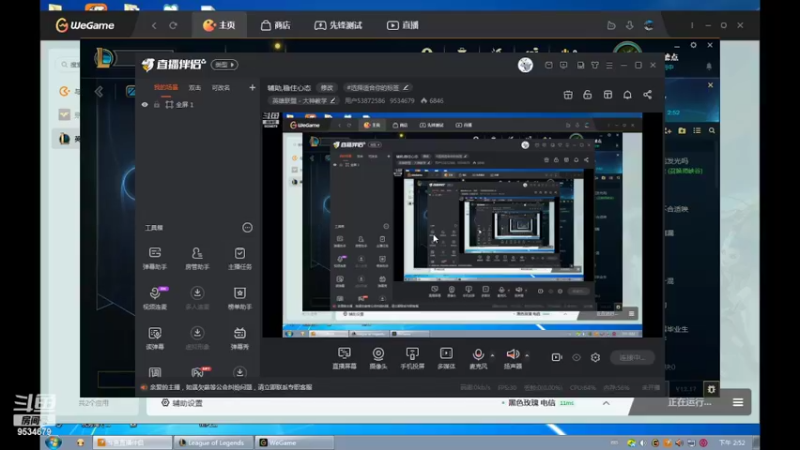Go back in WeGame navigation

[x=154, y=25]
